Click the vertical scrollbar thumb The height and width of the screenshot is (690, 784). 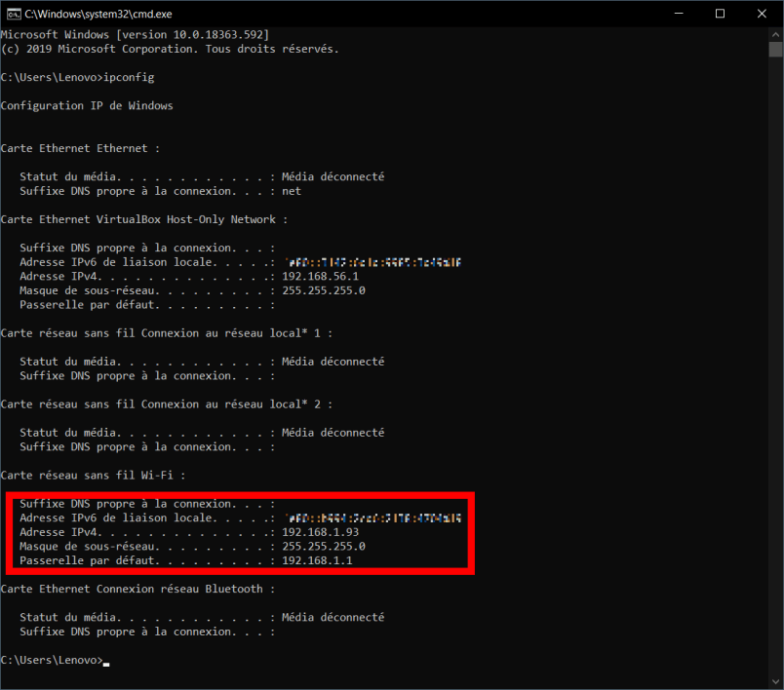[x=775, y=51]
